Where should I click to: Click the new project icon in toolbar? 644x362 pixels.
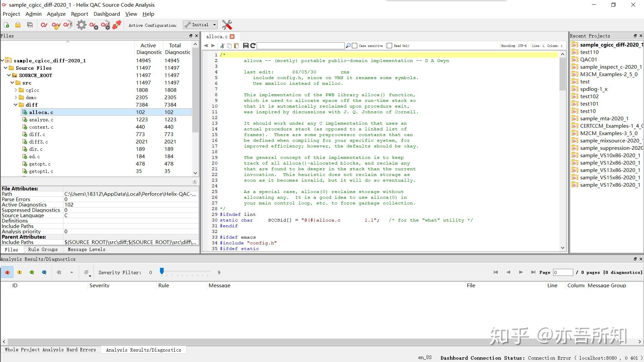point(6,25)
